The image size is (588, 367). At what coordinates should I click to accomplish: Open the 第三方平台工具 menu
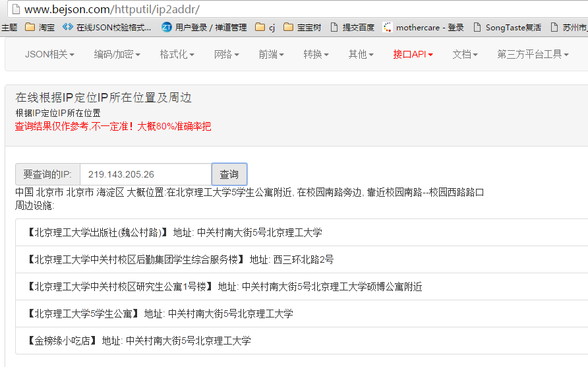click(x=533, y=55)
